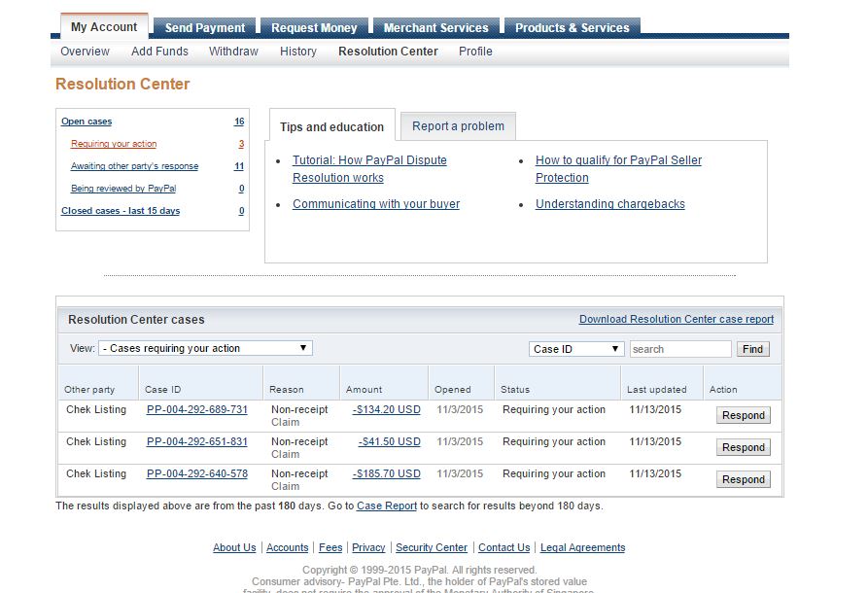Open the Privacy footer link

368,547
